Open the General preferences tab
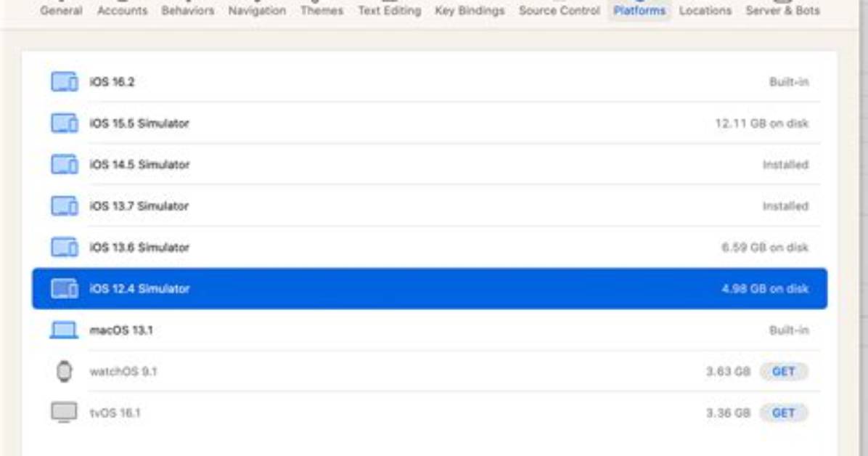 click(61, 10)
